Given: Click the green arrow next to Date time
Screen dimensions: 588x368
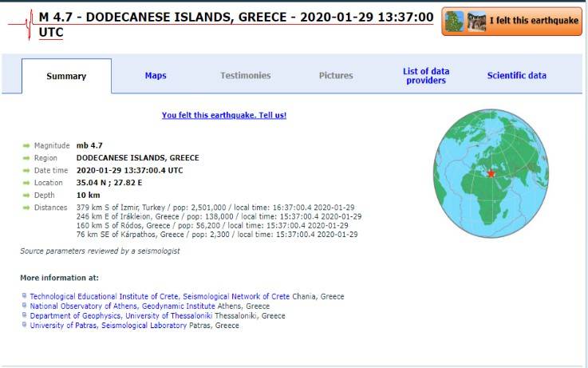Looking at the screenshot, I should pyautogui.click(x=26, y=170).
